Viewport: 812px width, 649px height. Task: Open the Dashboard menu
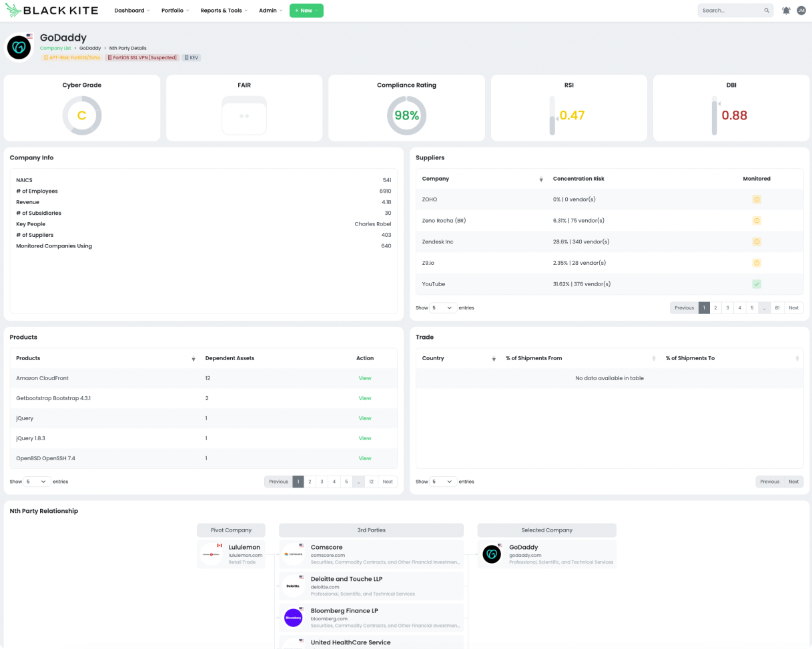point(132,11)
